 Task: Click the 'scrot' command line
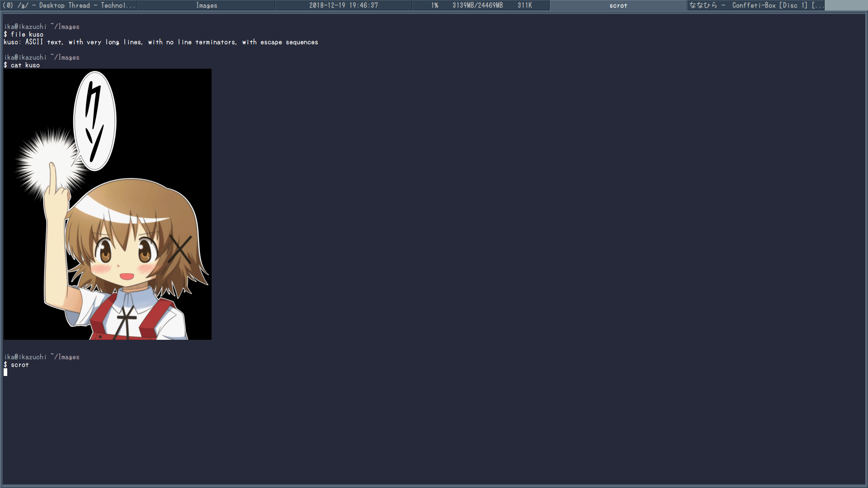[16, 365]
